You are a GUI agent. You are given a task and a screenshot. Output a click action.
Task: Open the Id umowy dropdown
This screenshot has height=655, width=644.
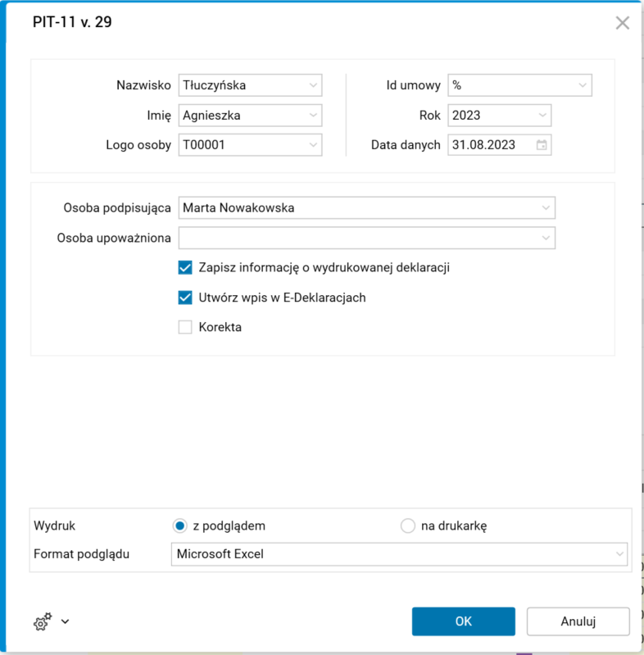coord(583,85)
